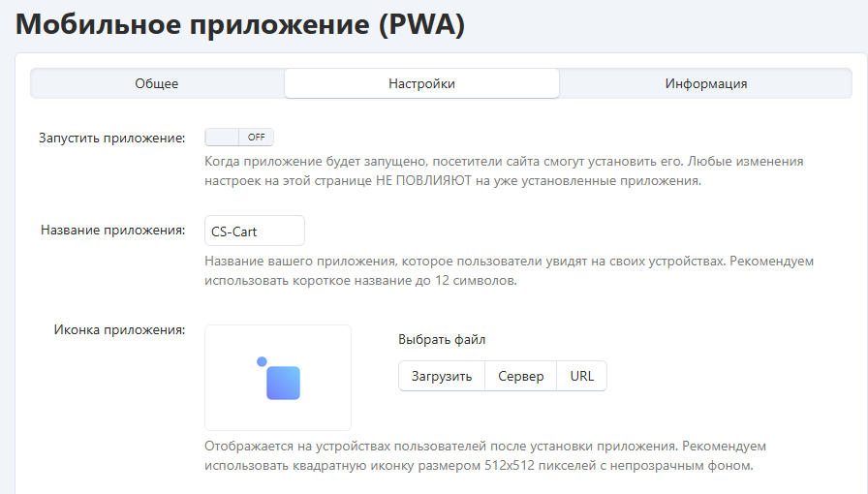Click the Выбрать файл heading
Image resolution: width=868 pixels, height=494 pixels.
pyautogui.click(x=442, y=340)
